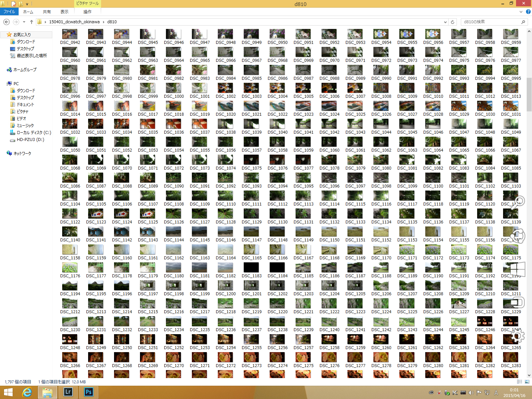The height and width of the screenshot is (399, 532).
Task: Open the Creative Cloud tray icon
Action: 431,393
